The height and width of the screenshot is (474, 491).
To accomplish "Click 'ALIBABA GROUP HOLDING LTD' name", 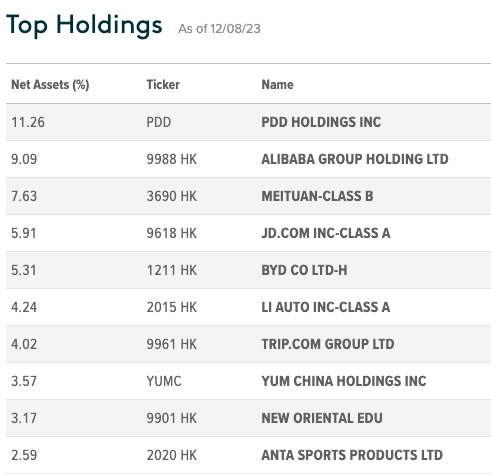I will pyautogui.click(x=355, y=159).
